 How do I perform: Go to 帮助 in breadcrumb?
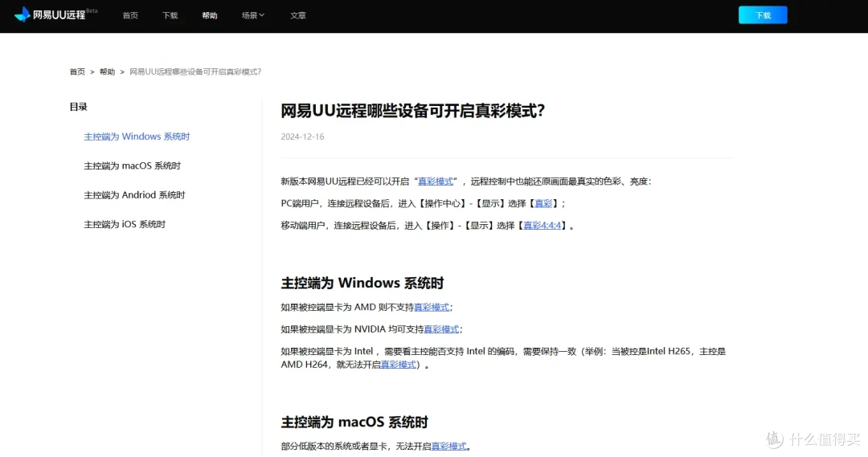tap(108, 72)
